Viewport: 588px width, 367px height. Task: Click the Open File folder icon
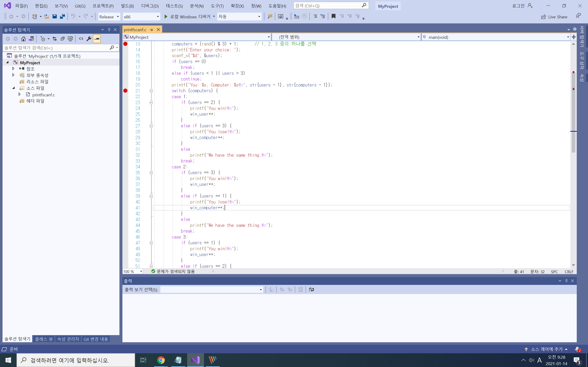tap(47, 17)
